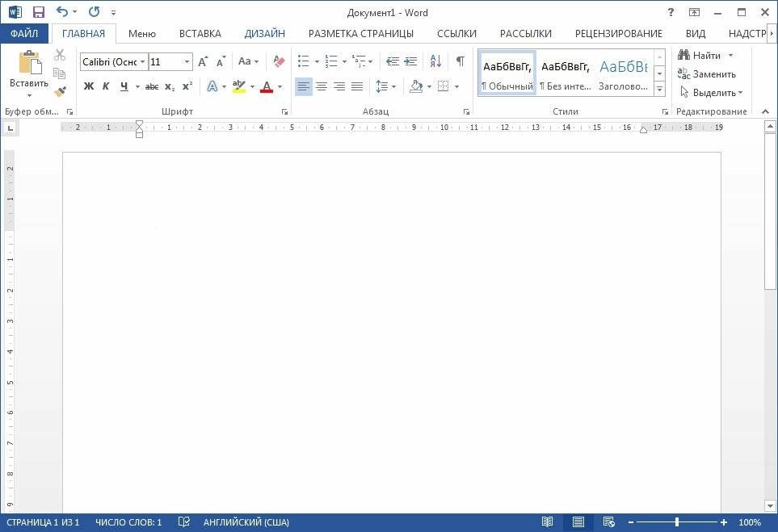Switch to the ВСТАВКА tab

200,34
